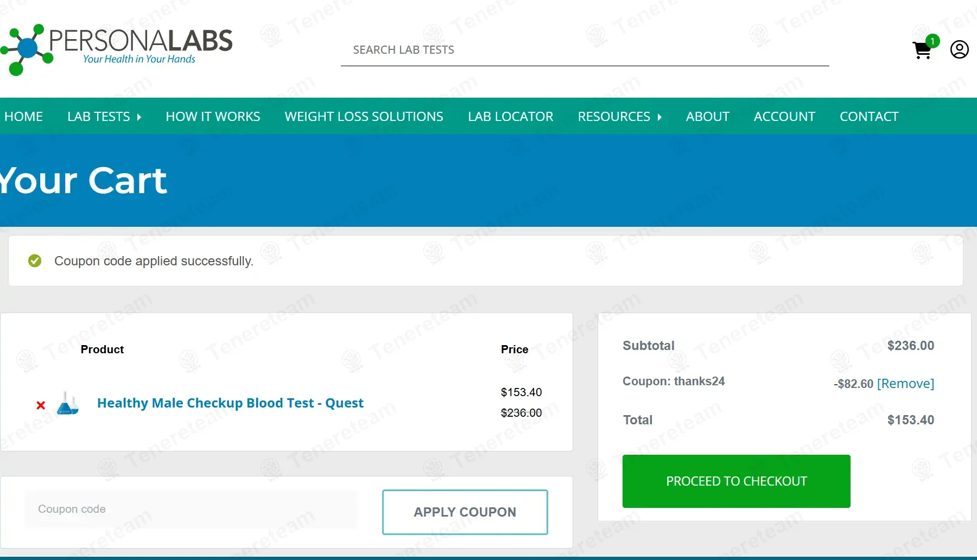Click the Your Cart heading

[84, 181]
